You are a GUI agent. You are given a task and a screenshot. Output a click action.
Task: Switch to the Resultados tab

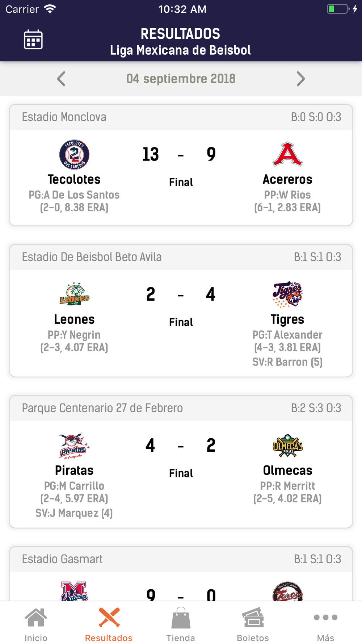109,624
